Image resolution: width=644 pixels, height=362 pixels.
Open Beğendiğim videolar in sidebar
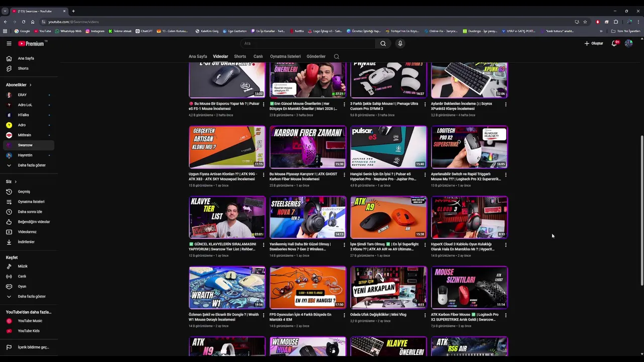[29, 222]
